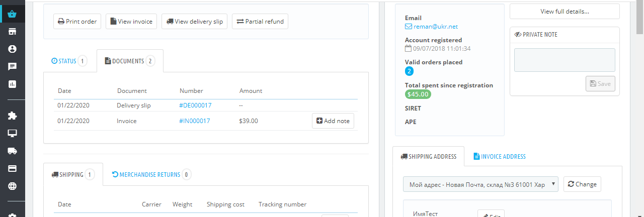This screenshot has width=644, height=217.
Task: Click inside the private note text area
Action: coord(565,60)
